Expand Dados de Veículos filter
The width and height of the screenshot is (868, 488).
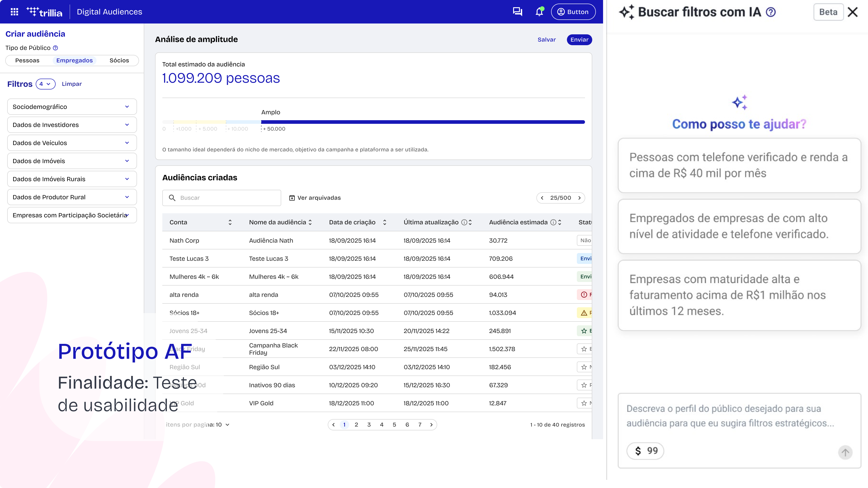click(x=72, y=143)
